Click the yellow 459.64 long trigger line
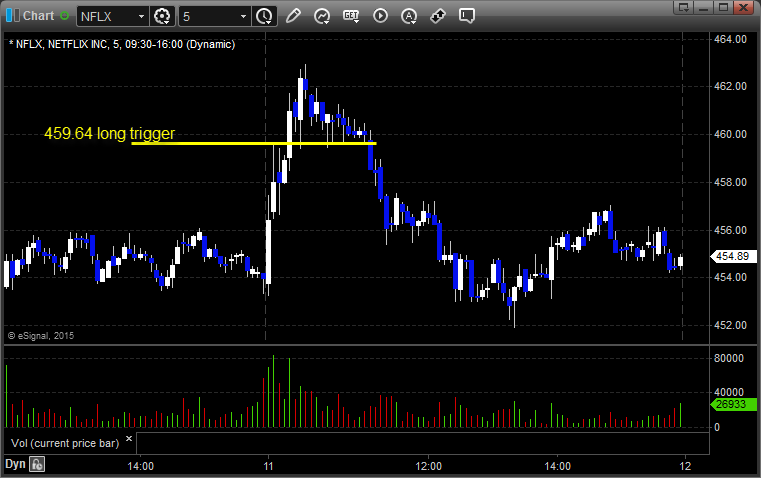This screenshot has width=761, height=478. [x=254, y=143]
